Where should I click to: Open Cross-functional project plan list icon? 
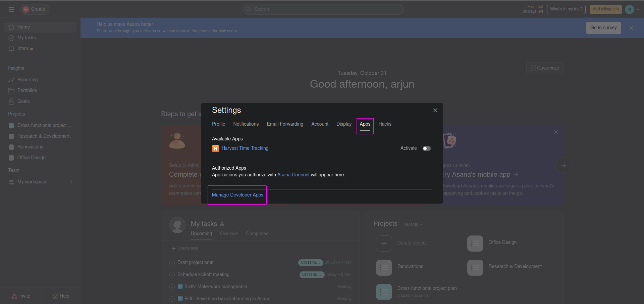coord(384,292)
